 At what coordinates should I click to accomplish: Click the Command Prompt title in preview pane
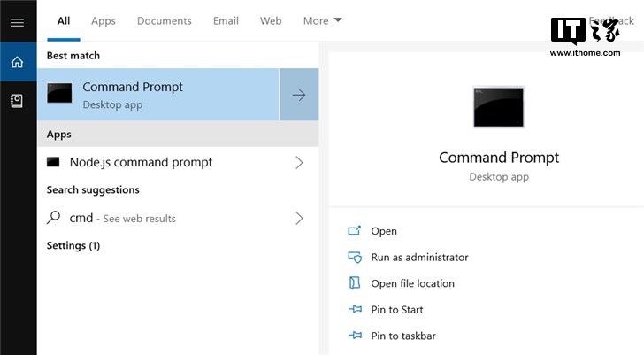coord(499,158)
